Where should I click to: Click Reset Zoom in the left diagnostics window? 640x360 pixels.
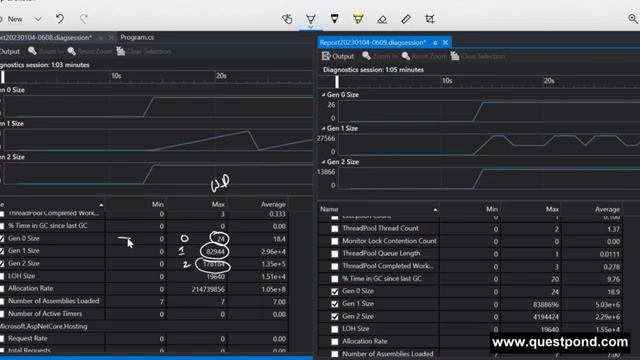(90, 51)
